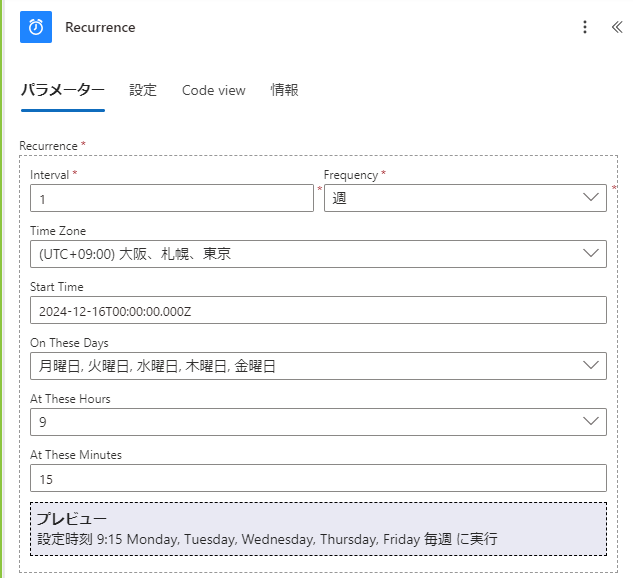
Task: Click the Start Time input field
Action: tap(318, 310)
